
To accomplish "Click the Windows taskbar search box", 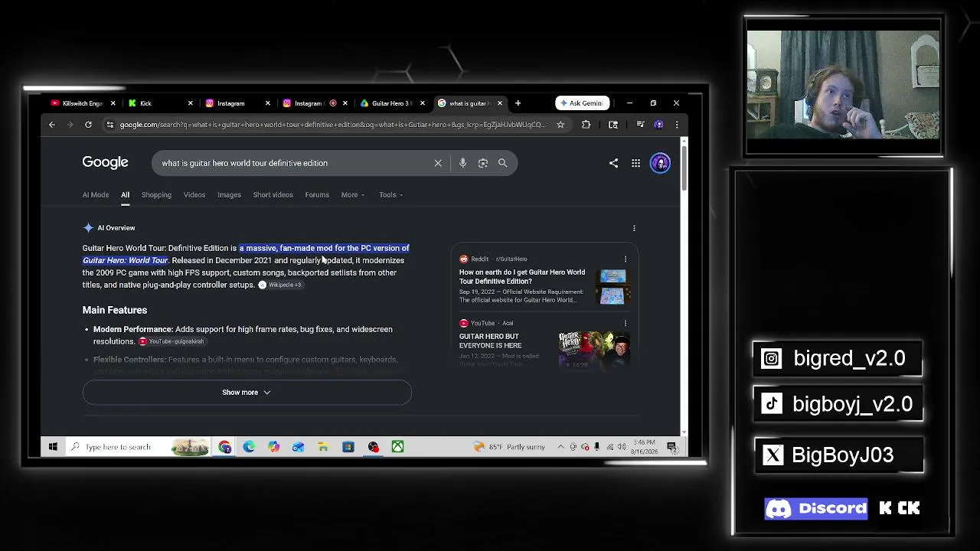I will [x=138, y=447].
